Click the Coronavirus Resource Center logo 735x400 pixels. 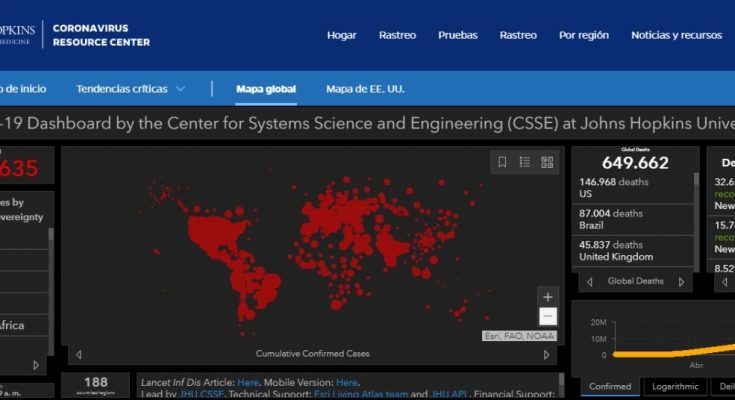[x=101, y=35]
